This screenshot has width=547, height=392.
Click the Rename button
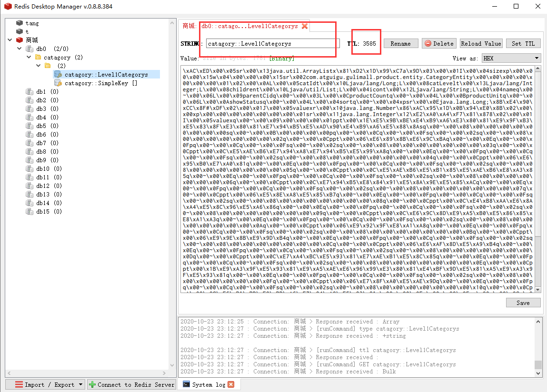pyautogui.click(x=400, y=44)
